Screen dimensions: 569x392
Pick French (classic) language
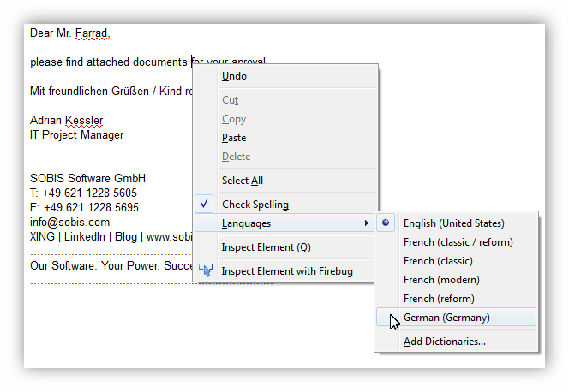click(x=456, y=261)
